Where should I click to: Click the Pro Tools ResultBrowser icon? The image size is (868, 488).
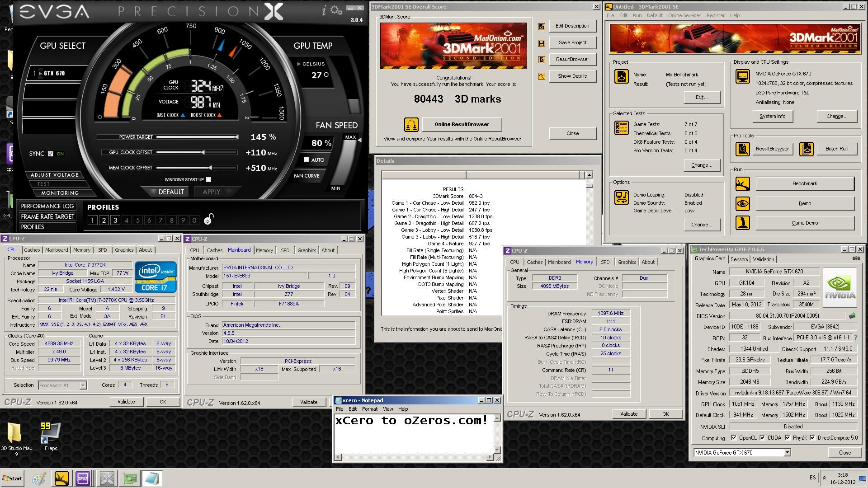click(742, 149)
